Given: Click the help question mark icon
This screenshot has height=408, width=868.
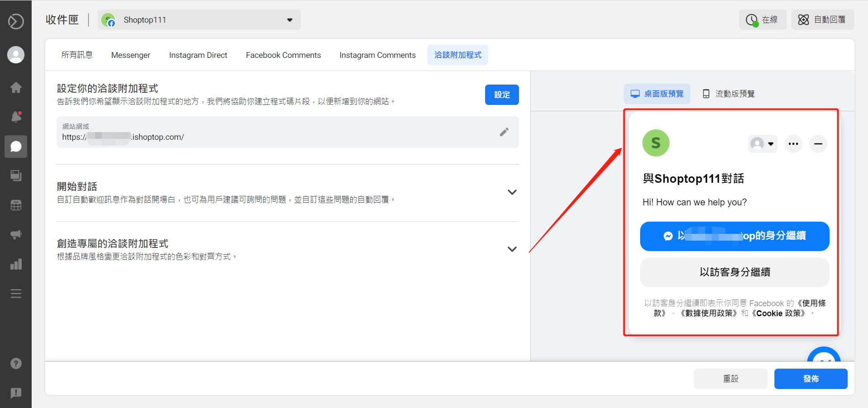Looking at the screenshot, I should (x=16, y=363).
